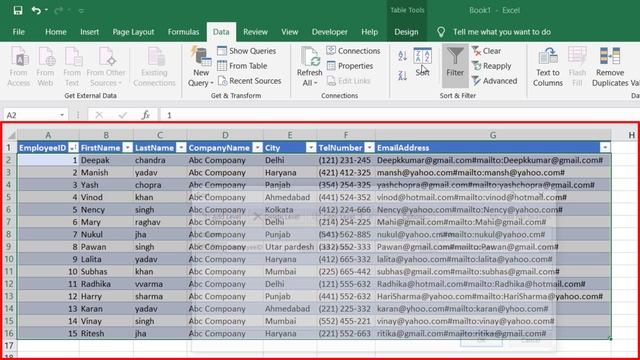Viewport: 640px width, 360px height.
Task: Switch to the Insert tab
Action: click(89, 32)
